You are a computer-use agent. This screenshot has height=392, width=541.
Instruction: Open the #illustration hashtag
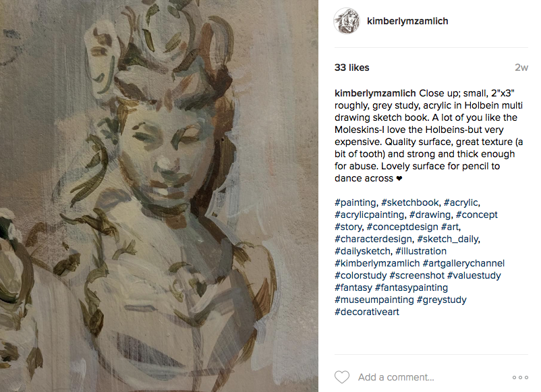pyautogui.click(x=421, y=251)
